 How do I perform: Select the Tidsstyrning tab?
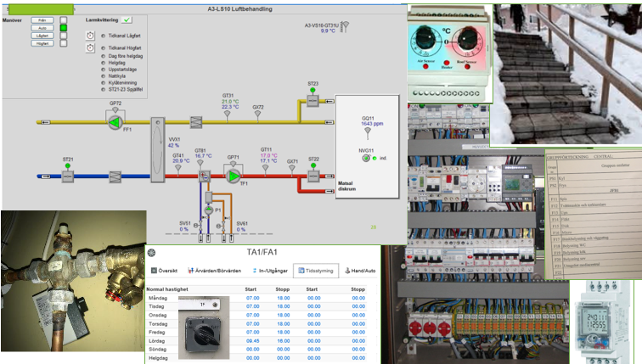coord(316,271)
